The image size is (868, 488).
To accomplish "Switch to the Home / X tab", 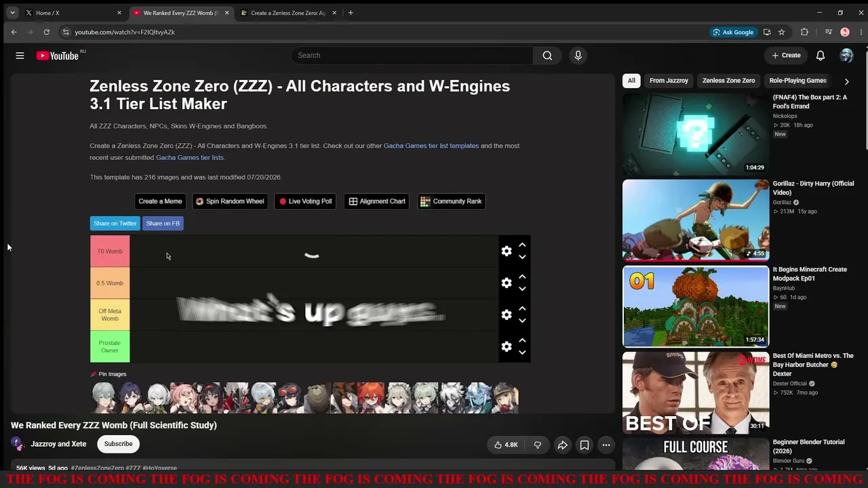I will [73, 12].
